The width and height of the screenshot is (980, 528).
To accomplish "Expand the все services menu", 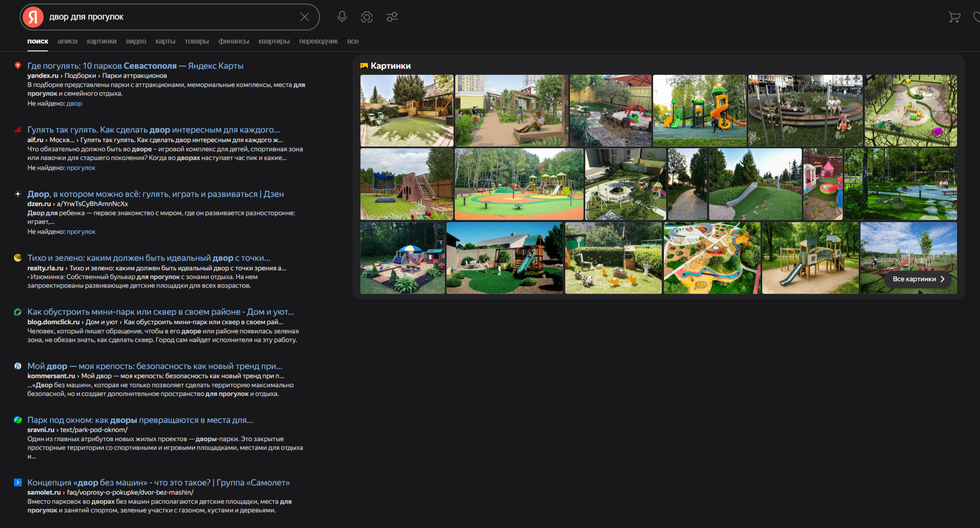I will click(x=353, y=41).
